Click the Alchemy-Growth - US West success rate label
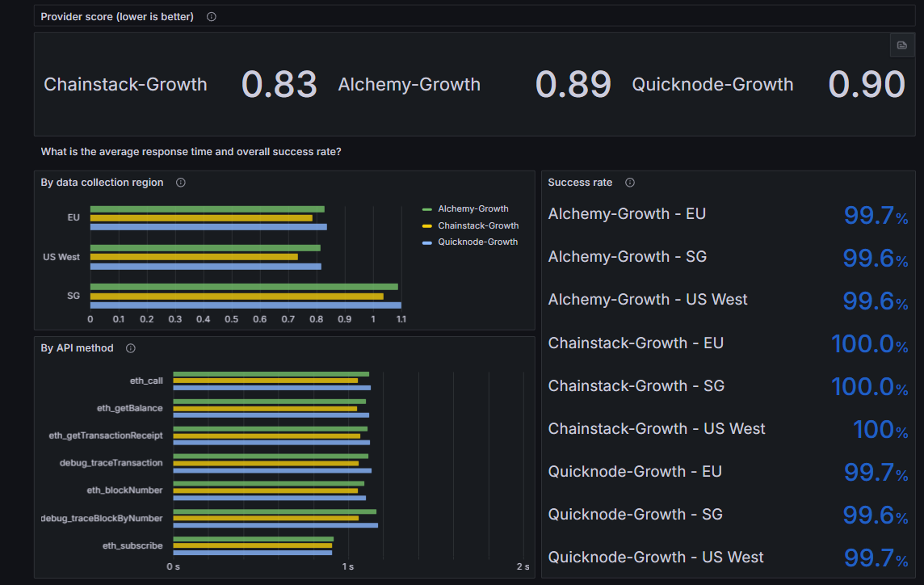This screenshot has width=924, height=585. click(x=648, y=300)
